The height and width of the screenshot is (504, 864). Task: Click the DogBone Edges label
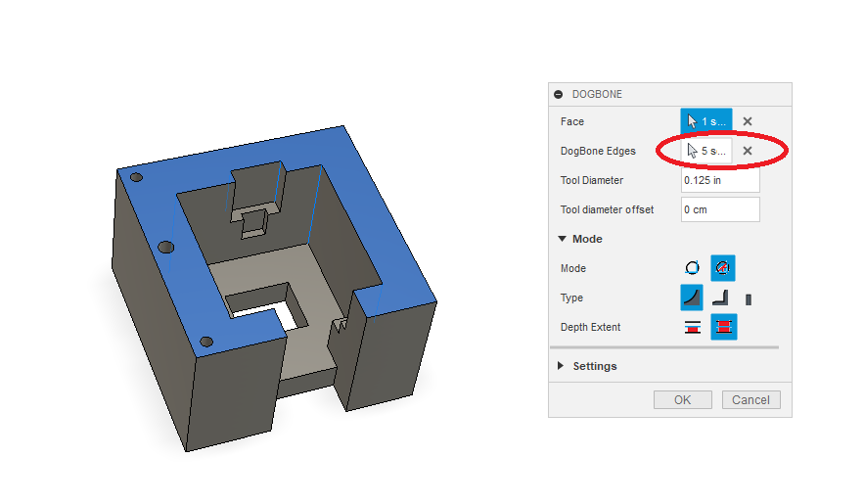pos(598,151)
